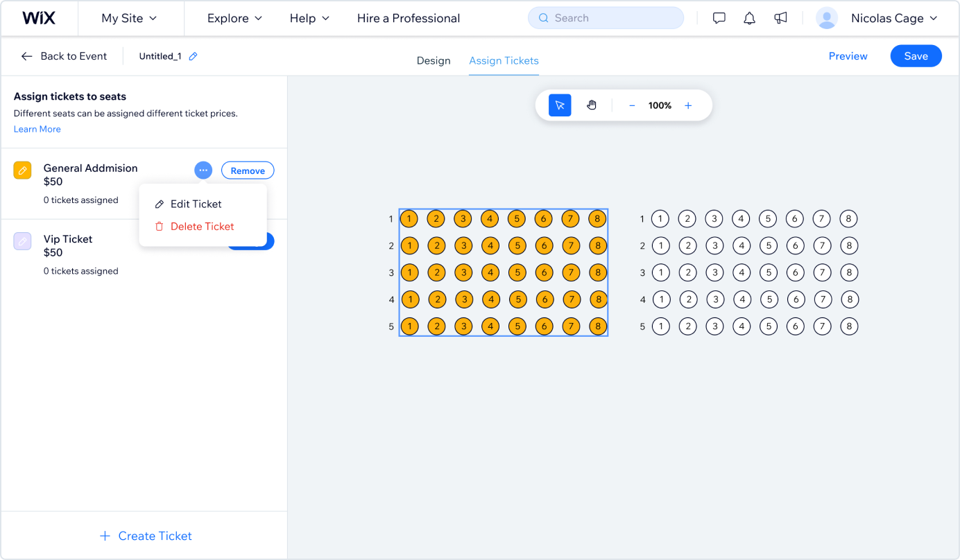Screen dimensions: 960x560
Task: Open General Admission more options button
Action: point(203,170)
